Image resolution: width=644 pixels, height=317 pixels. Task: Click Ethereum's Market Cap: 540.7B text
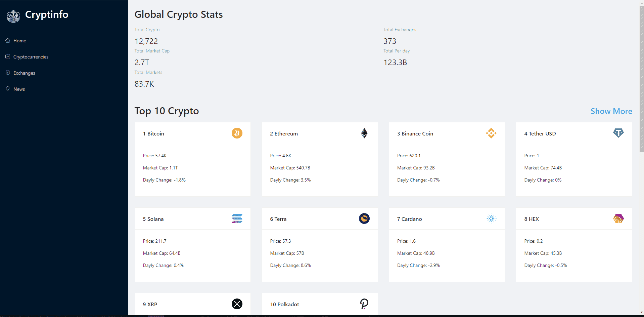click(x=290, y=168)
